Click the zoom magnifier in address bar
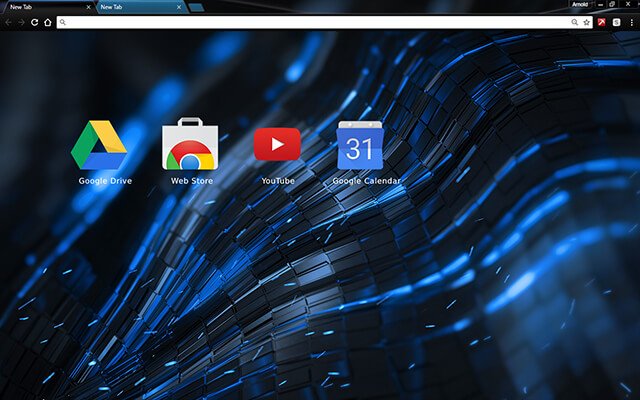The height and width of the screenshot is (400, 640). [575, 22]
